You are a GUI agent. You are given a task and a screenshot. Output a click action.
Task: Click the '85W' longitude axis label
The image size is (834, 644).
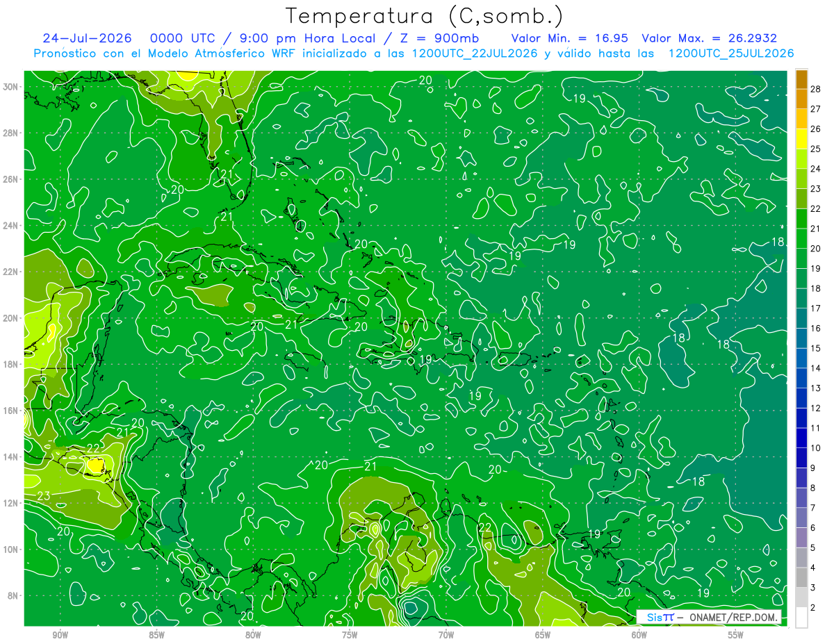point(156,635)
